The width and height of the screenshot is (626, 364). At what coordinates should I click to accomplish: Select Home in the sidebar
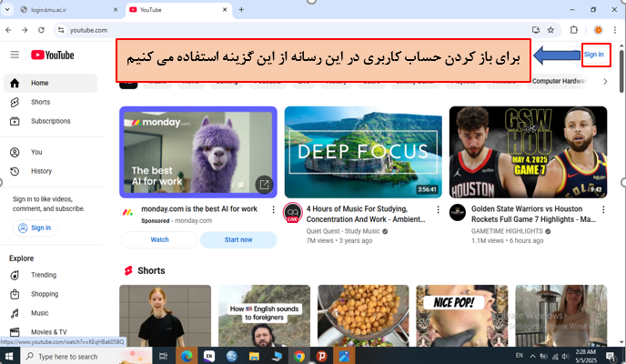[x=40, y=83]
